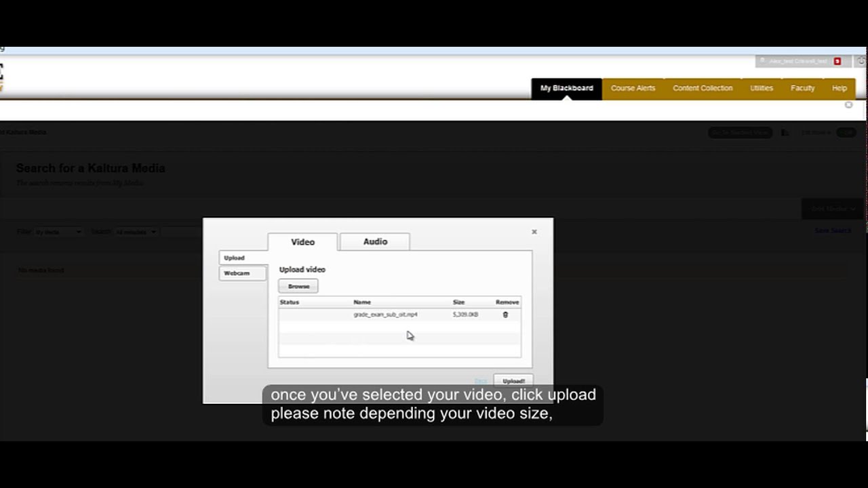Click the red notification badge by username

pos(837,61)
